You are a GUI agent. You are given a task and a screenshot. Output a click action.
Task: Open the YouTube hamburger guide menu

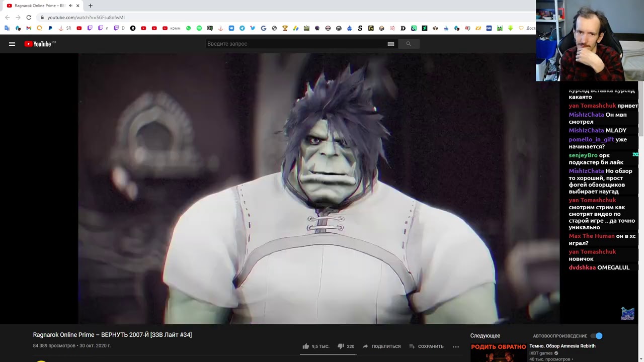[x=12, y=44]
